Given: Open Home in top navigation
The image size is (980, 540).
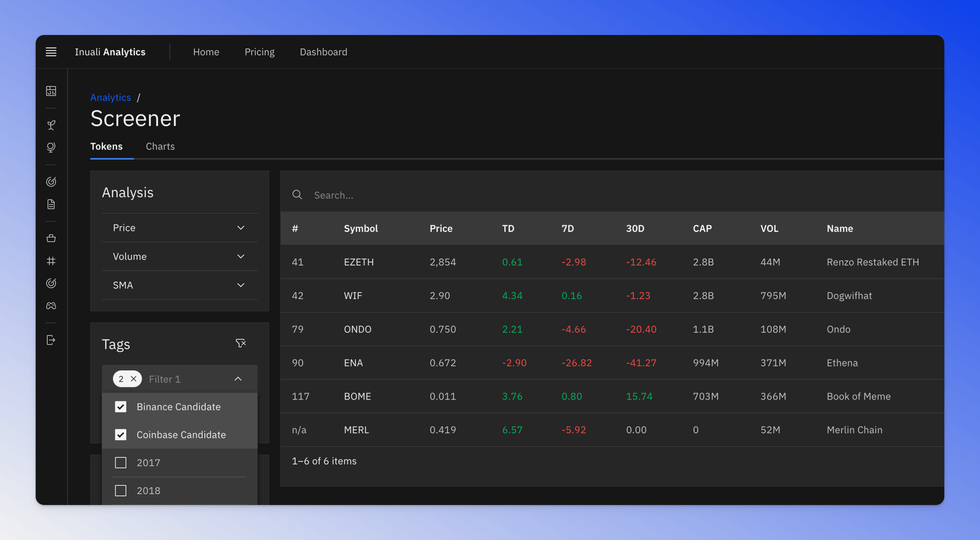Looking at the screenshot, I should [206, 52].
